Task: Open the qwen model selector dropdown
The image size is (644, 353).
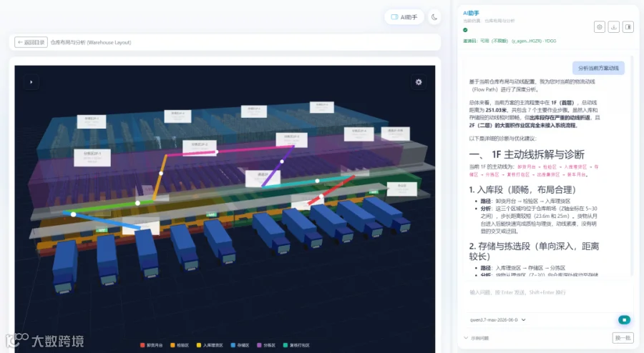Action: coord(497,320)
